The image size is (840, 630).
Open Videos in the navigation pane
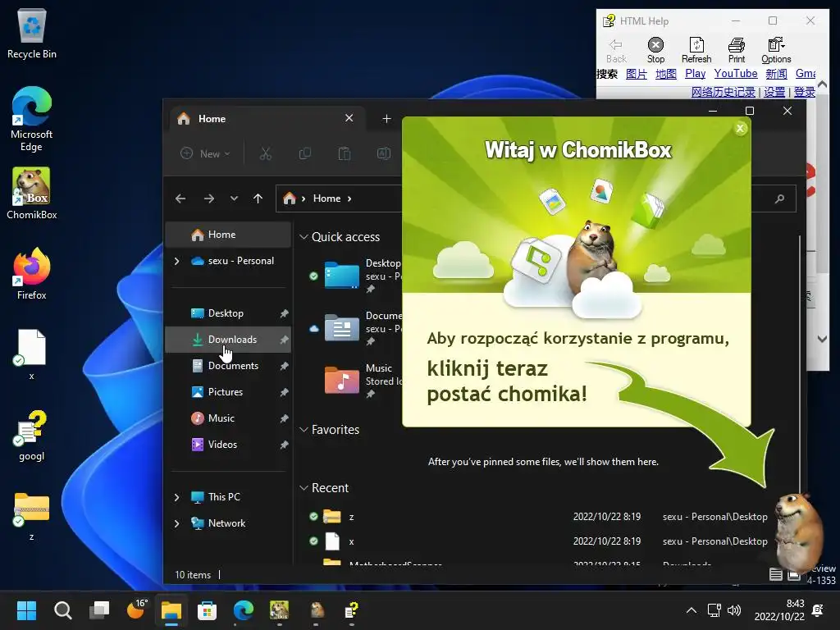pos(228,445)
